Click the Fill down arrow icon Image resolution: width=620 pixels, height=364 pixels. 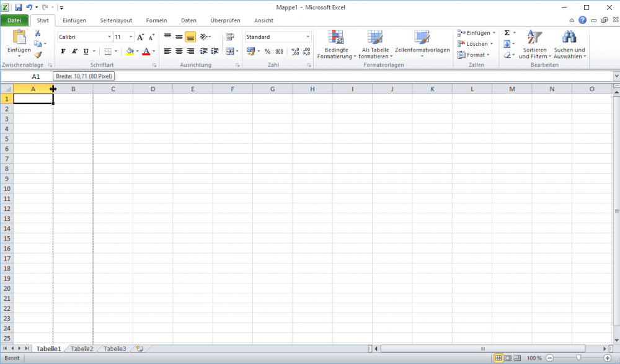tap(507, 44)
